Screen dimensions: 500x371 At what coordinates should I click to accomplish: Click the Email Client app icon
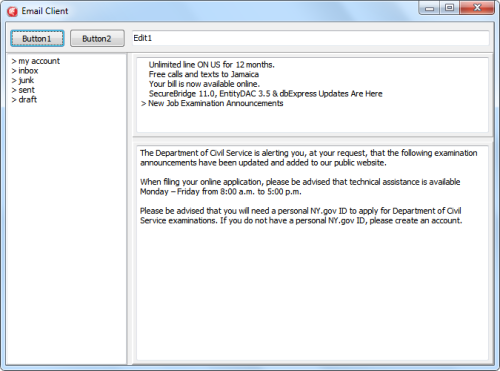12,12
